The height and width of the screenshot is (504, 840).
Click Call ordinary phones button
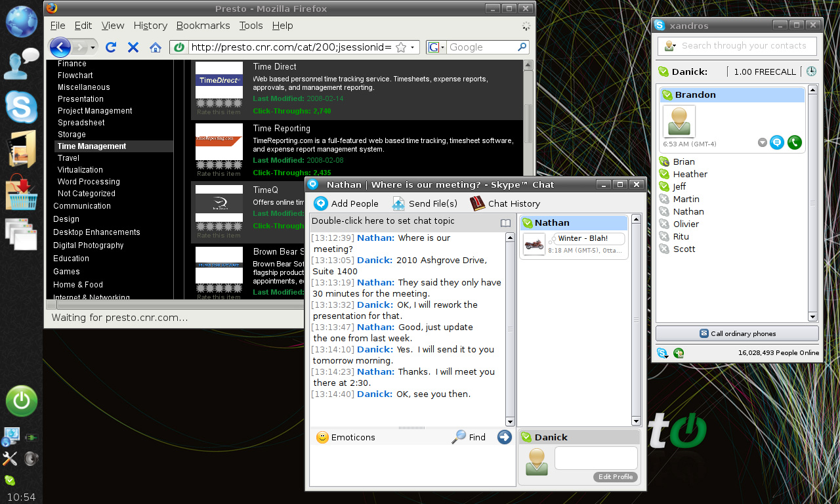[x=737, y=333]
